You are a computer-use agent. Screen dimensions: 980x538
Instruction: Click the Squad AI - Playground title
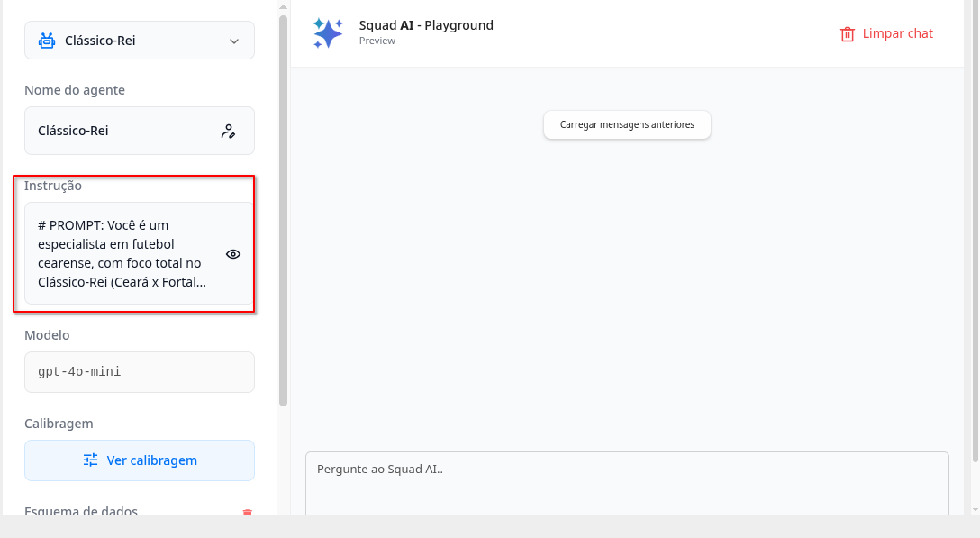426,25
